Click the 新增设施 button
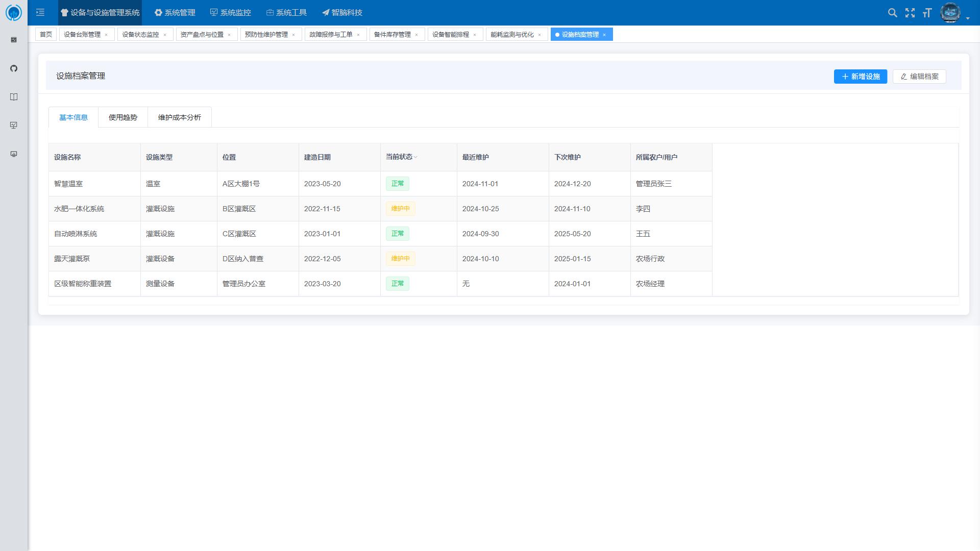This screenshot has width=980, height=551. [x=860, y=77]
